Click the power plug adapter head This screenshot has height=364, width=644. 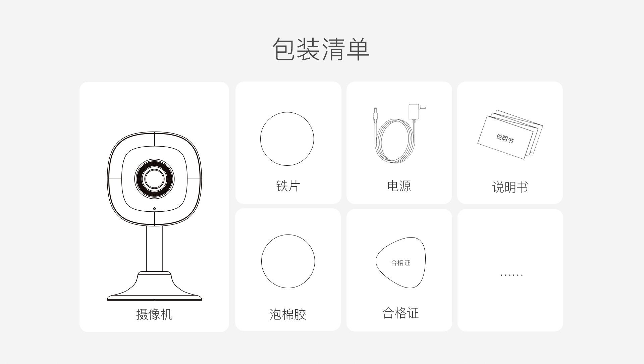click(x=416, y=111)
